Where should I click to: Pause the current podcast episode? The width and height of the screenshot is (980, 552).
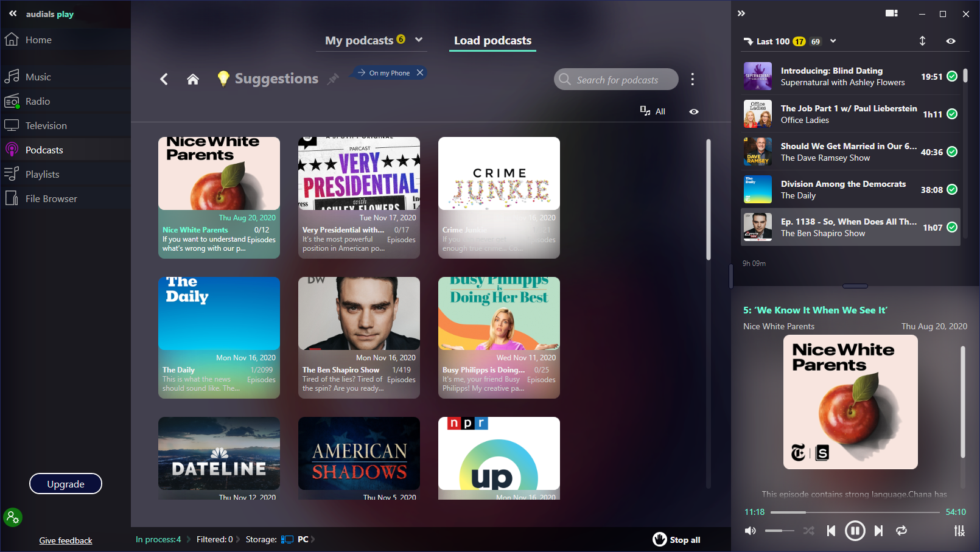855,531
